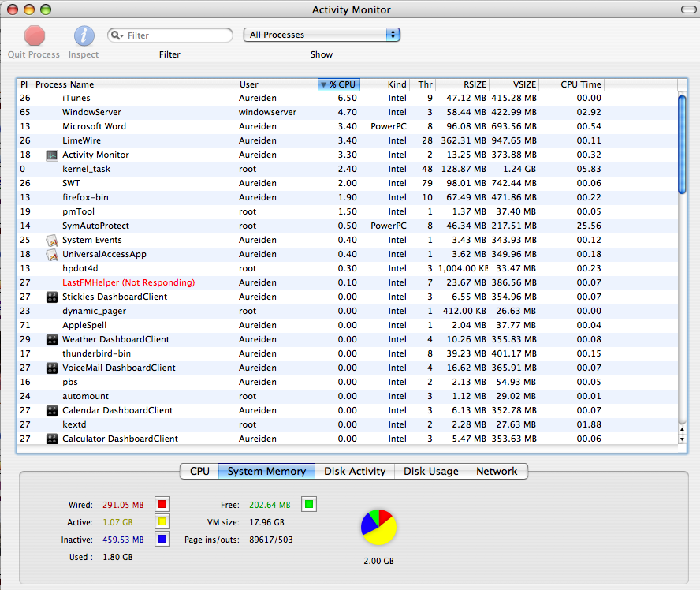The height and width of the screenshot is (590, 700).
Task: Click the Page ins/outs value 89617/503
Action: 271,540
